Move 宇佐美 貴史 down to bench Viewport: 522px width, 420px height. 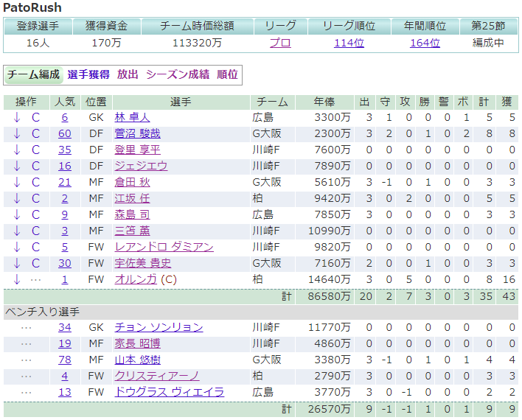tap(17, 263)
